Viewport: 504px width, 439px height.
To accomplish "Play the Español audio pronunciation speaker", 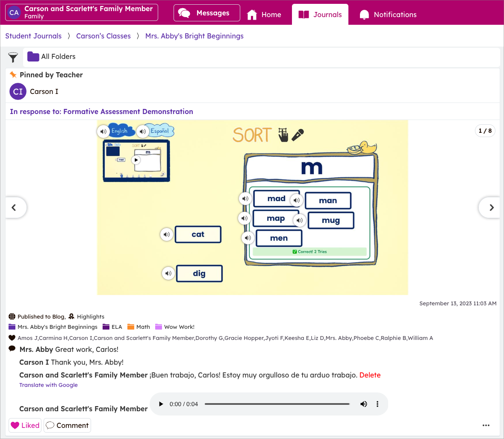I will (143, 132).
